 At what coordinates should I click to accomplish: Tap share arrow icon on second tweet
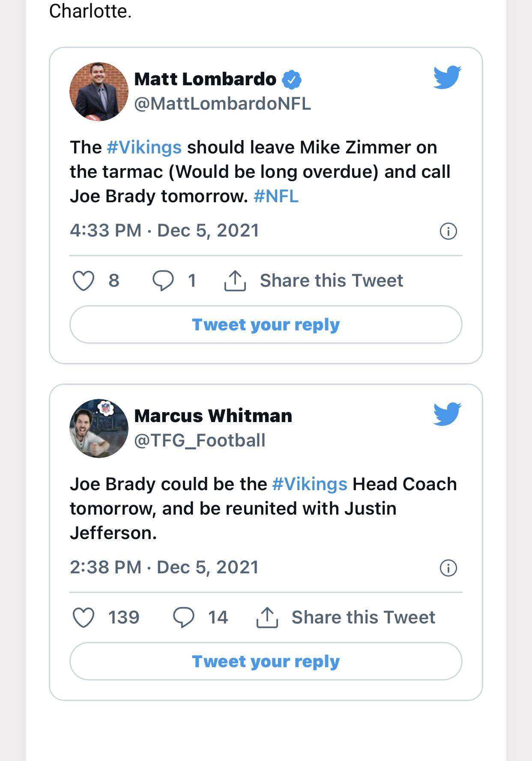pyautogui.click(x=267, y=617)
